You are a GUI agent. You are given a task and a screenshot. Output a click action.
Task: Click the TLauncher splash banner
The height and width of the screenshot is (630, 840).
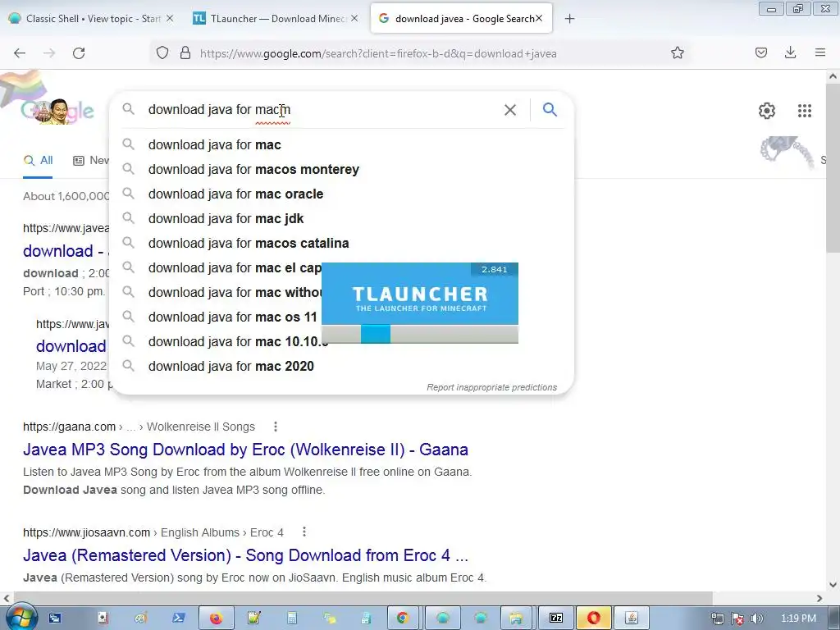tap(419, 294)
